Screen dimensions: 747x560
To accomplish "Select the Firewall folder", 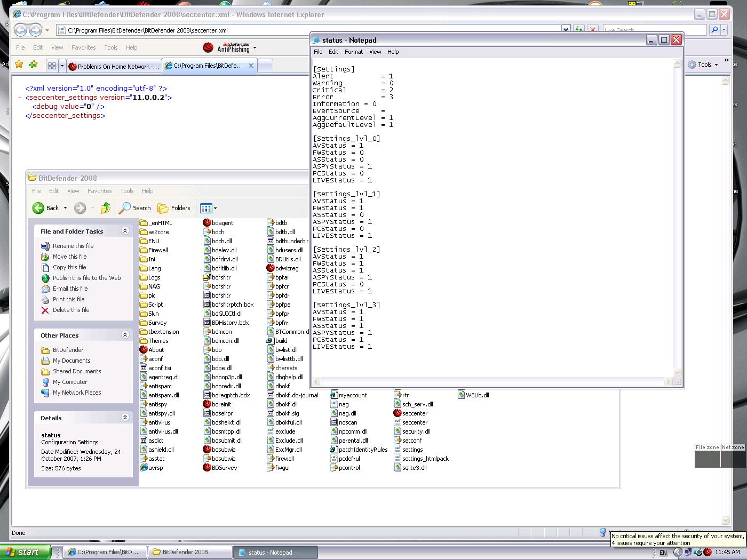I will 154,250.
